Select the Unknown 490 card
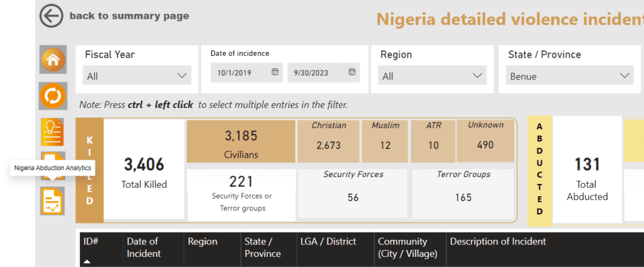Image resolution: width=644 pixels, height=267 pixels. click(485, 141)
